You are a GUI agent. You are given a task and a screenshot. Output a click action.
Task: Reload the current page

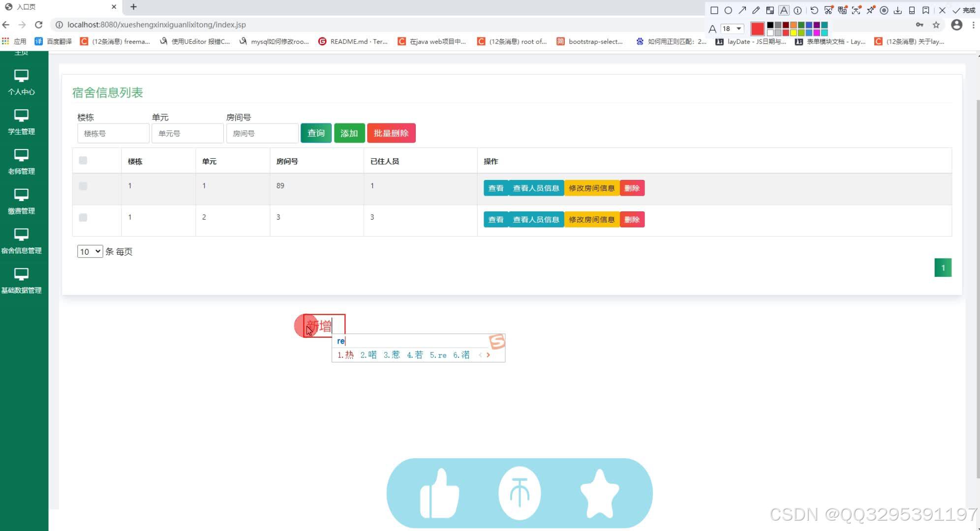[39, 25]
